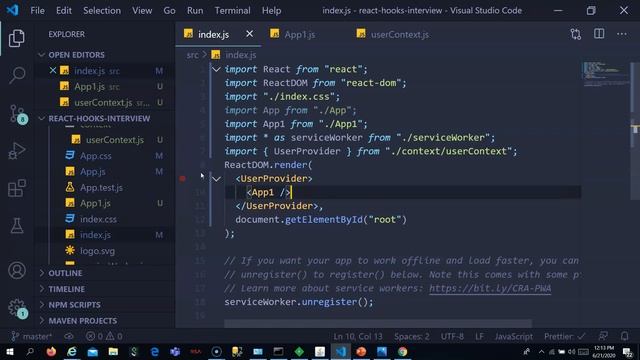Open the Explorer view in activity bar

17,38
